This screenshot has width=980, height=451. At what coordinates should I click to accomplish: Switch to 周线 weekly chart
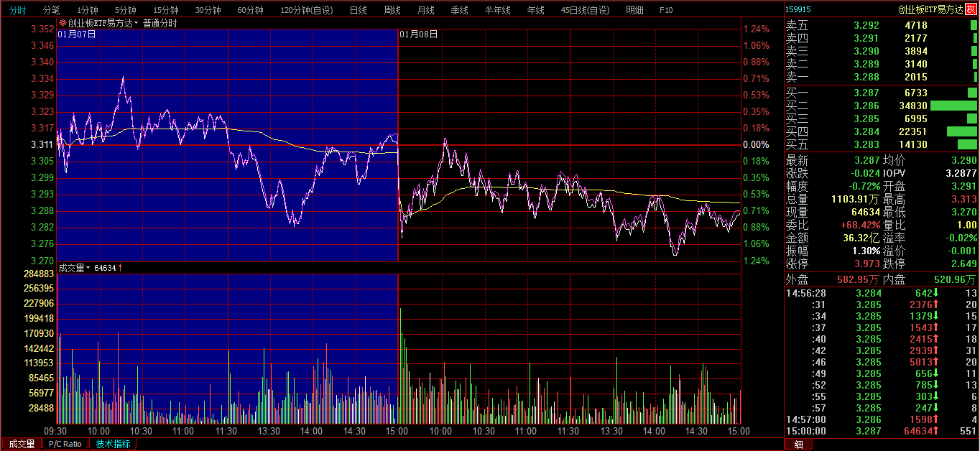392,10
